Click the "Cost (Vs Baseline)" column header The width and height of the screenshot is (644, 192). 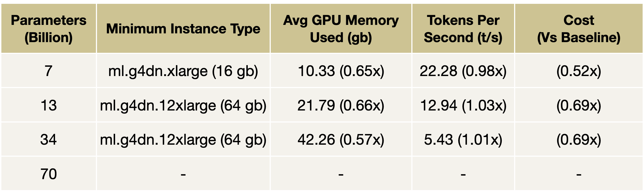point(579,29)
